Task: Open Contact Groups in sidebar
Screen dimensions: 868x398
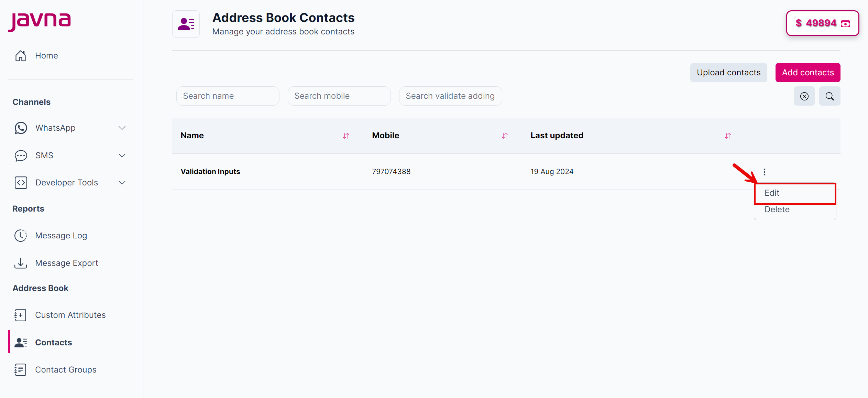Action: pyautogui.click(x=66, y=370)
